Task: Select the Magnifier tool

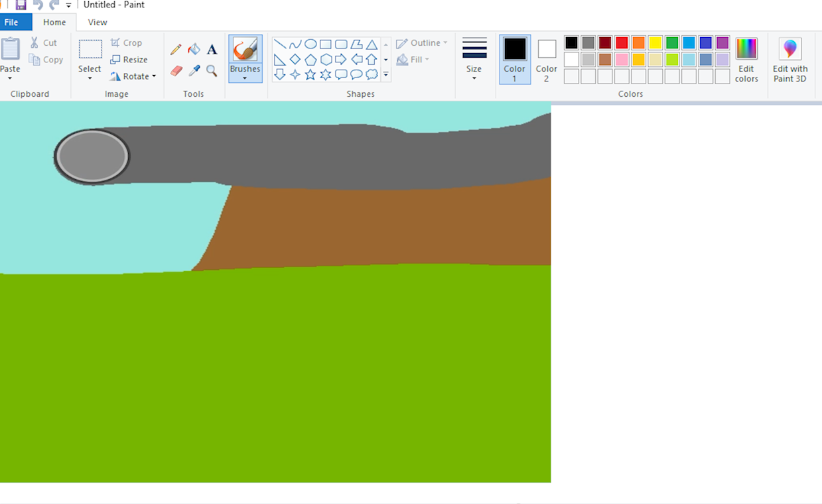Action: [x=212, y=70]
